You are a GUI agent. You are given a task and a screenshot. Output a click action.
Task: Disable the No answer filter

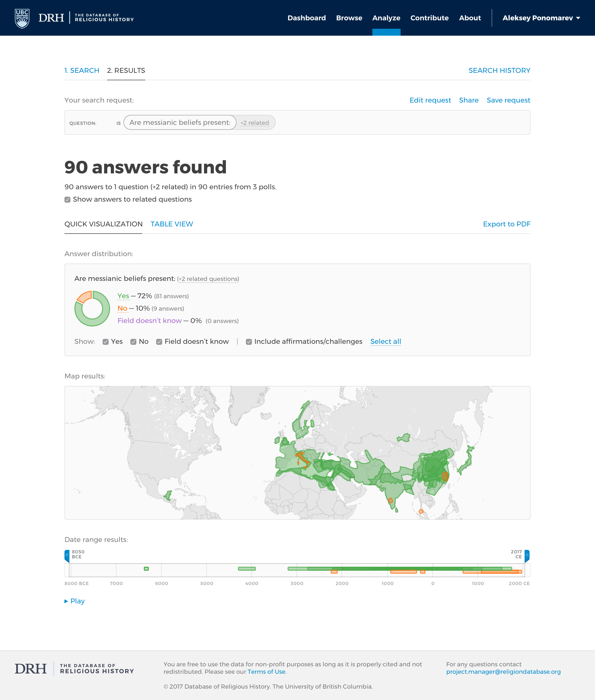tap(133, 342)
